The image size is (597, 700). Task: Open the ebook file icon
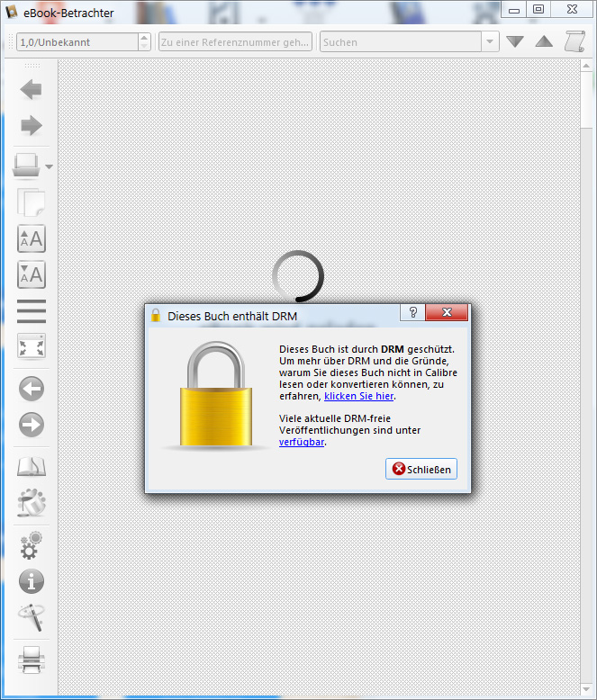[26, 166]
